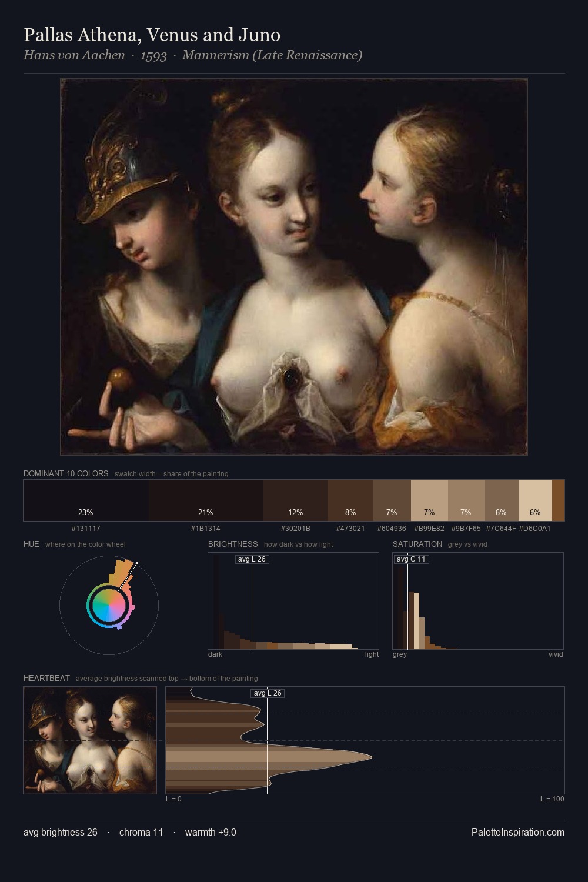Click the hex code text #131117
This screenshot has height=882, width=588.
(86, 529)
